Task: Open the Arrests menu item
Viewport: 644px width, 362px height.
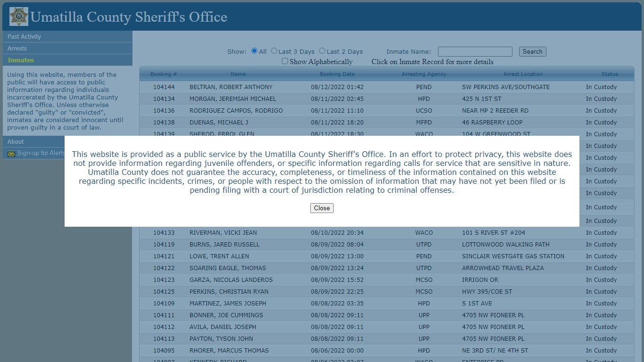Action: click(67, 48)
